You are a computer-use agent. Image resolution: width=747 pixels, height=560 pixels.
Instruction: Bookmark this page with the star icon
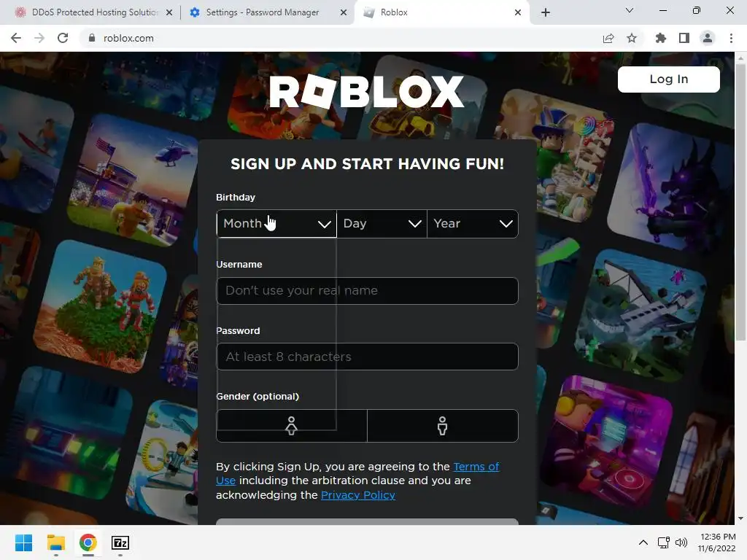(x=632, y=38)
